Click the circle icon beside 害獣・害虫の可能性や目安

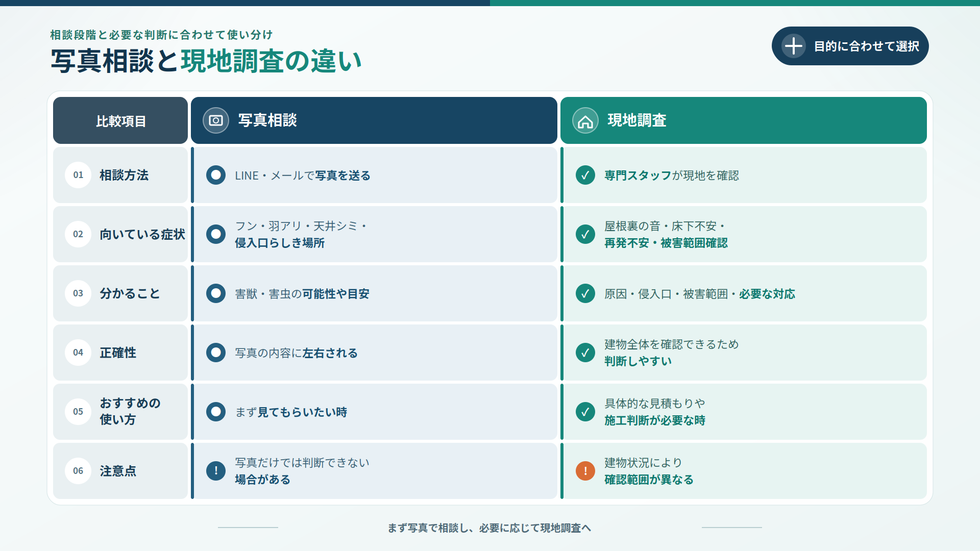coord(216,293)
